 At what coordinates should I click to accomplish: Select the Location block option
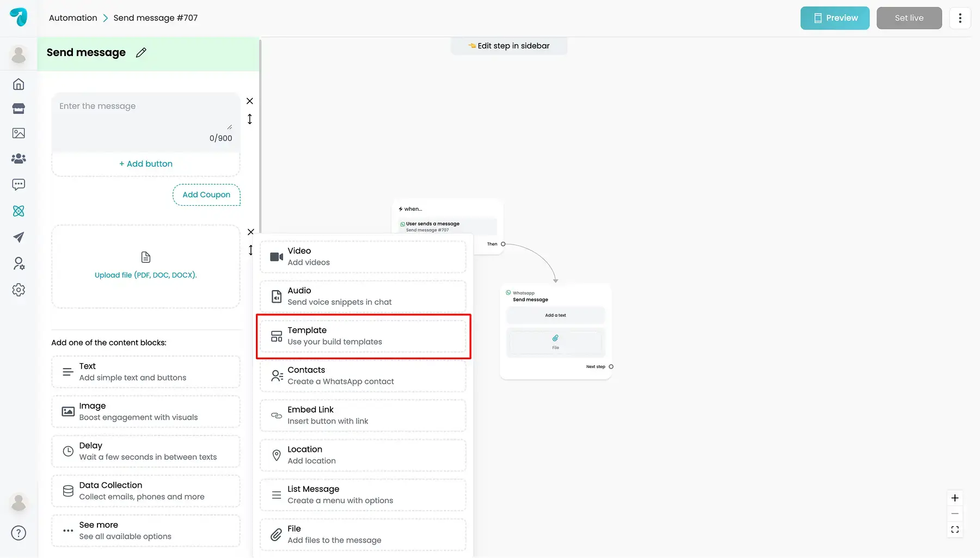point(363,455)
